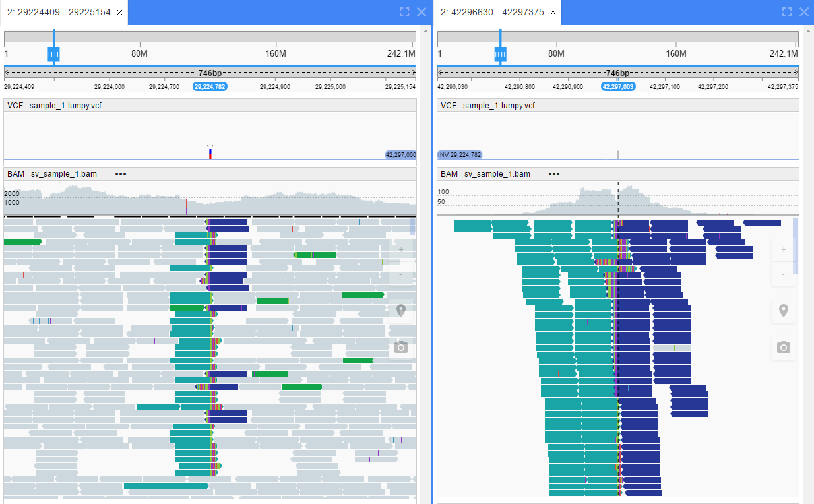Click the 42,297,000 variant link label
814x504 pixels.
(x=400, y=154)
